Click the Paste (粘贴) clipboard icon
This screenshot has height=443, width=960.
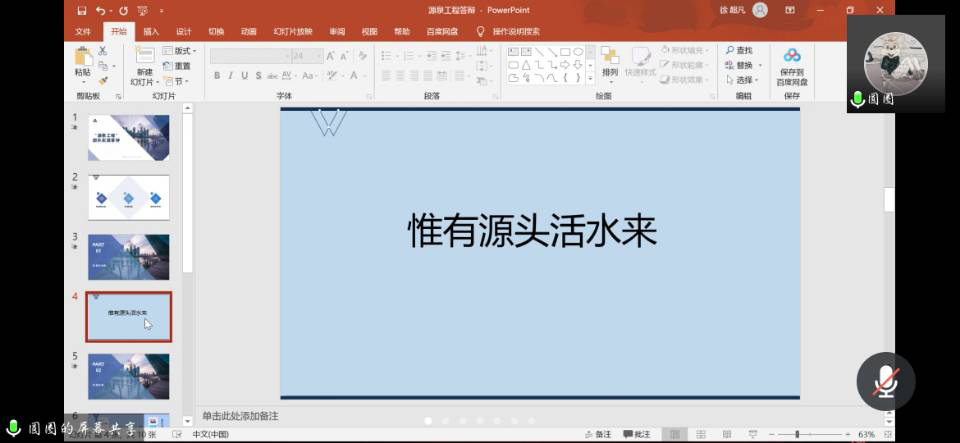point(82,60)
